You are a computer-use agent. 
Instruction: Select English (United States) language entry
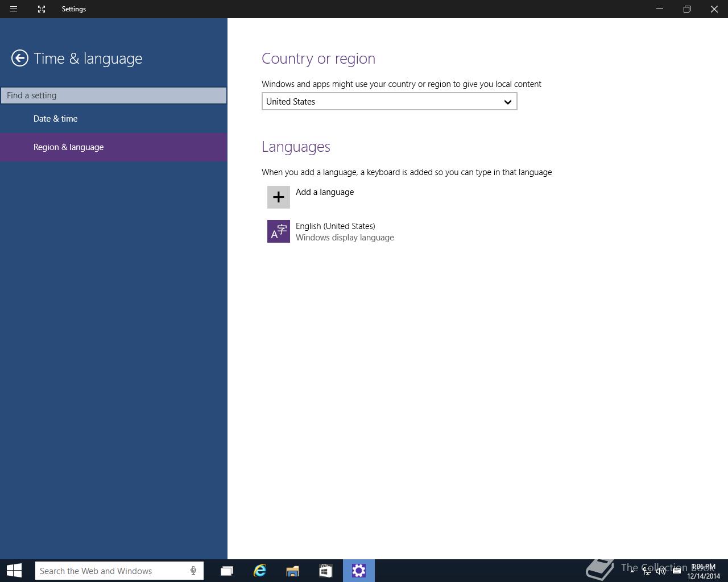[x=336, y=226]
